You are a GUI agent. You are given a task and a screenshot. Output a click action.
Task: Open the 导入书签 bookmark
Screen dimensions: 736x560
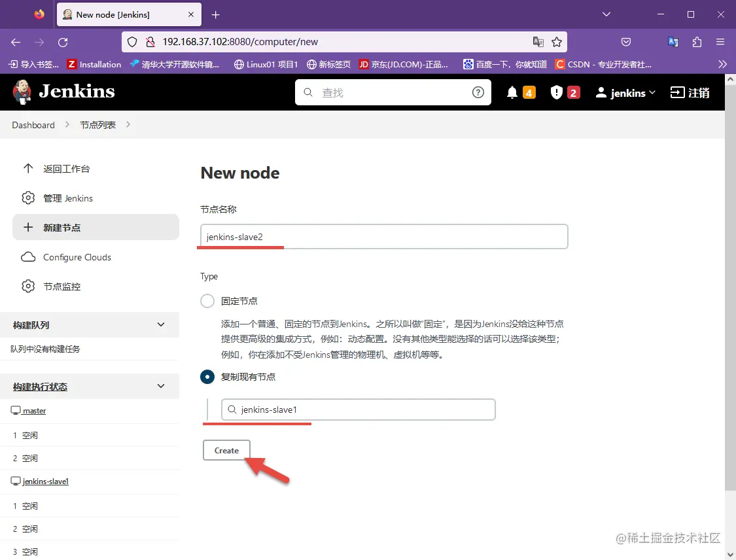click(x=34, y=64)
